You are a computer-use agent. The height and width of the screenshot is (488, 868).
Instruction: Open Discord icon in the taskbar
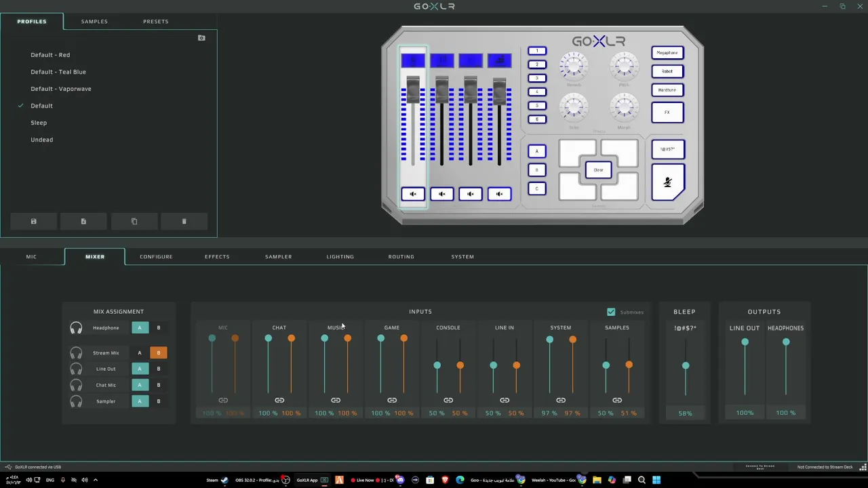point(400,480)
